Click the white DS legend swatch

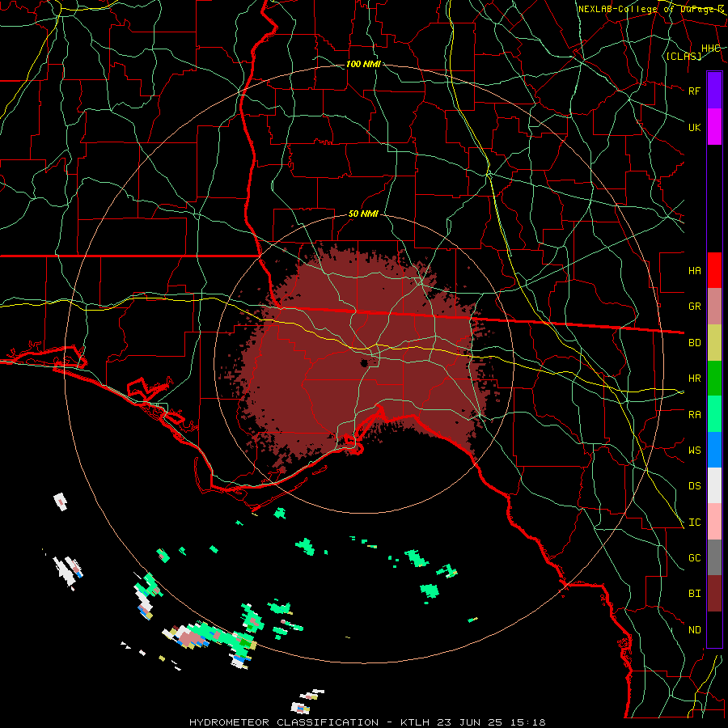[714, 485]
